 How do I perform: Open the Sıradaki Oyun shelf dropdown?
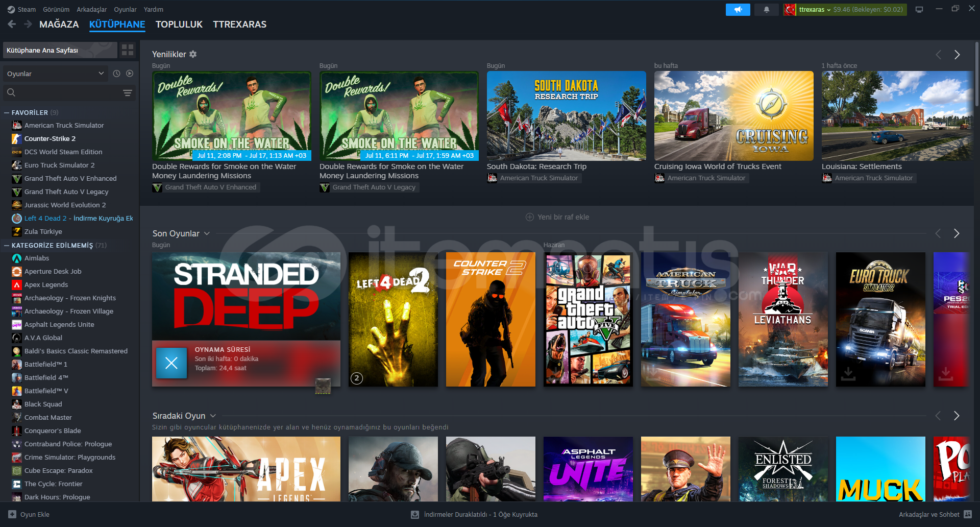click(213, 416)
